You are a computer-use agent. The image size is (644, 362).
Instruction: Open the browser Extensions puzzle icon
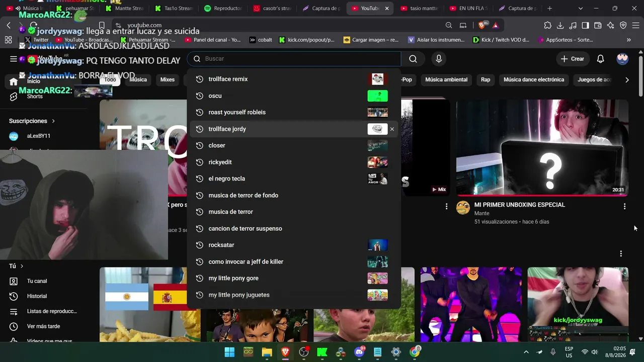(x=548, y=25)
